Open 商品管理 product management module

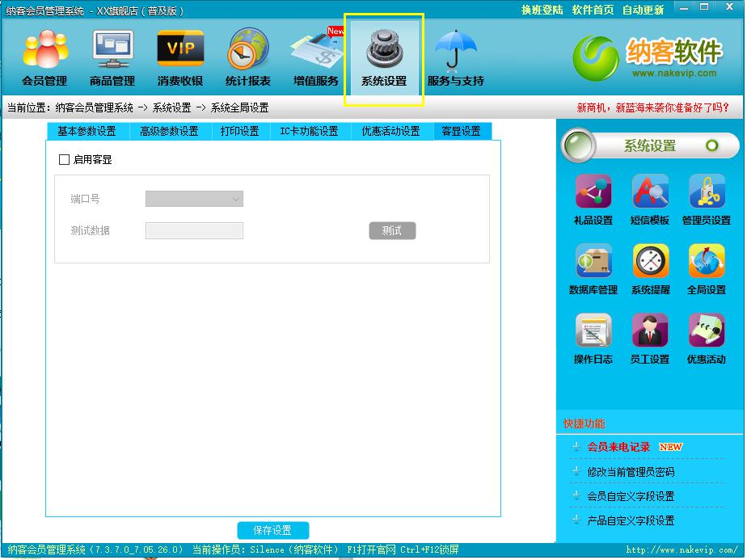(x=112, y=58)
